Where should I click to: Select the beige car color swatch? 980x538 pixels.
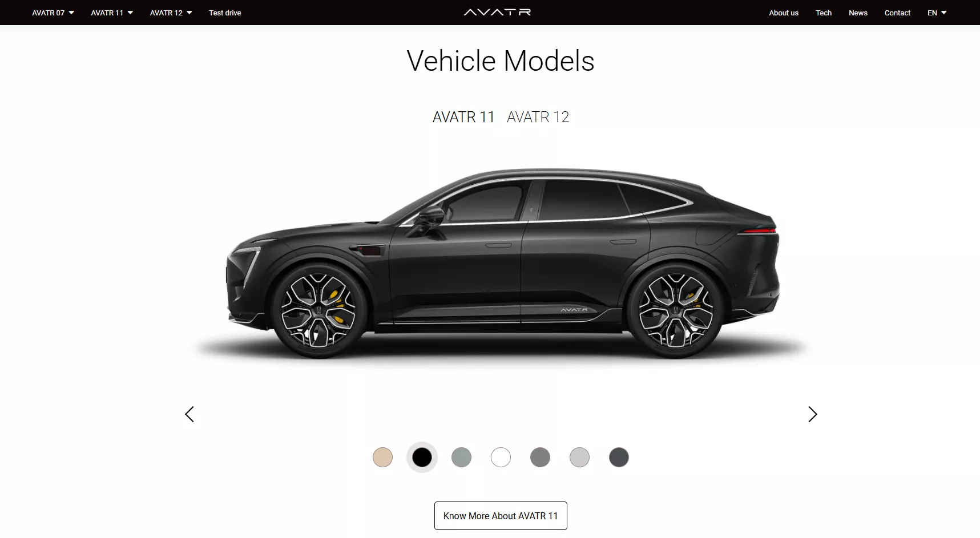click(x=382, y=457)
